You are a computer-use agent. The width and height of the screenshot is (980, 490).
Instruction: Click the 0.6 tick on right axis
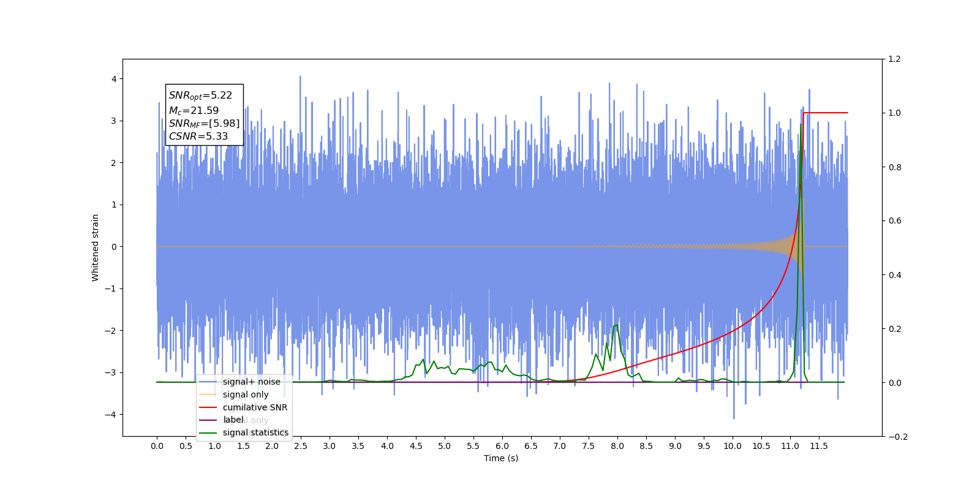coord(895,221)
